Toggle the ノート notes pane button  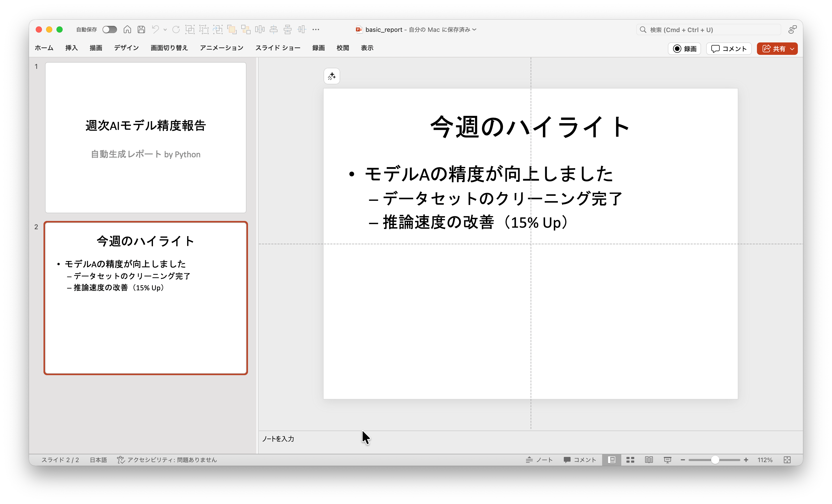click(x=539, y=460)
